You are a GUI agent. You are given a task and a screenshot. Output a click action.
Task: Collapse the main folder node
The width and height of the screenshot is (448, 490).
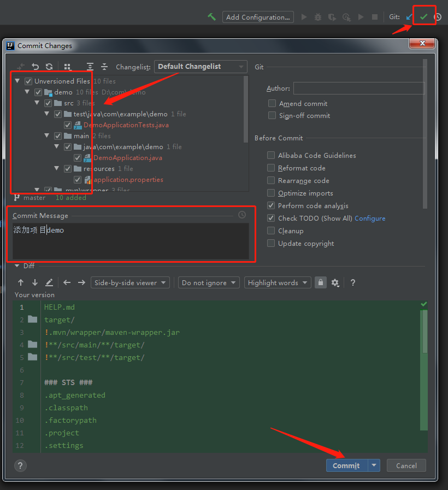tap(47, 135)
